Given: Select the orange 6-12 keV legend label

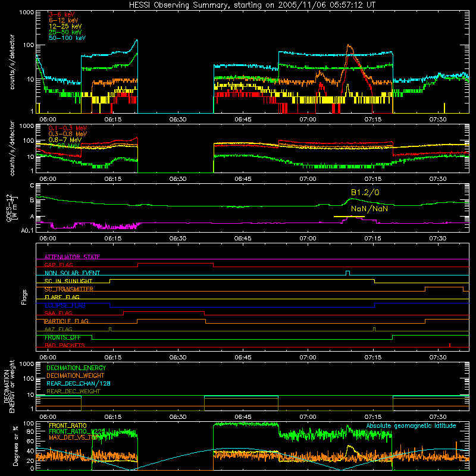Looking at the screenshot, I should [x=64, y=20].
